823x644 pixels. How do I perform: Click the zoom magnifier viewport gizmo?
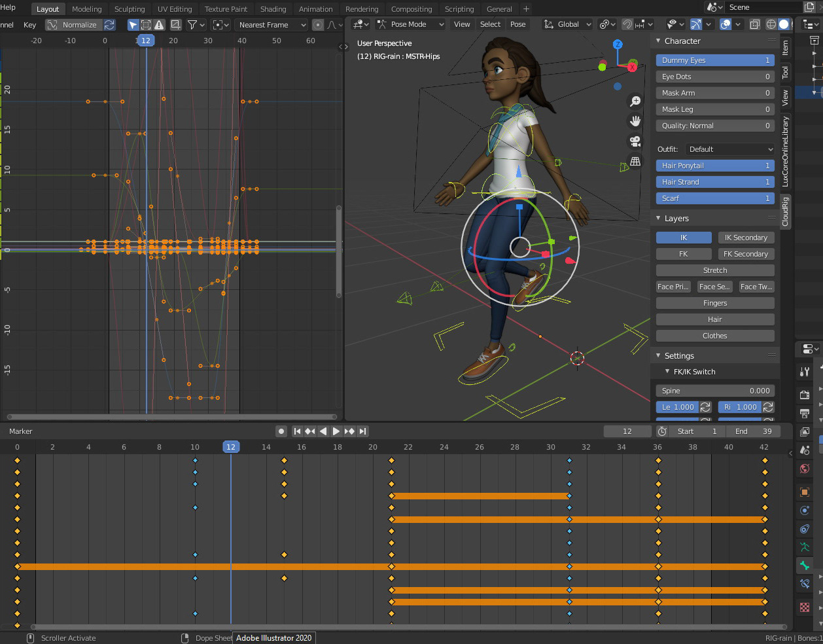click(x=635, y=101)
